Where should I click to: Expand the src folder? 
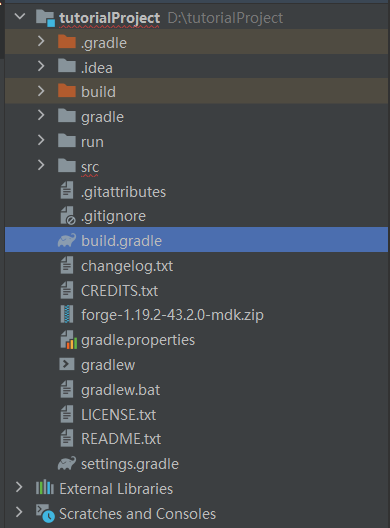(x=41, y=165)
